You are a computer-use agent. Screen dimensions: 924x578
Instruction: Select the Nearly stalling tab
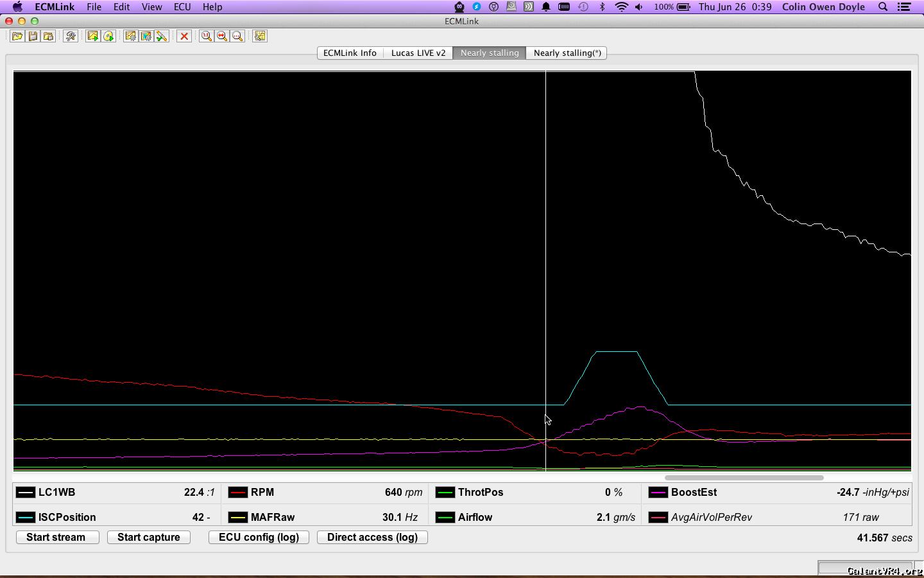coord(490,53)
